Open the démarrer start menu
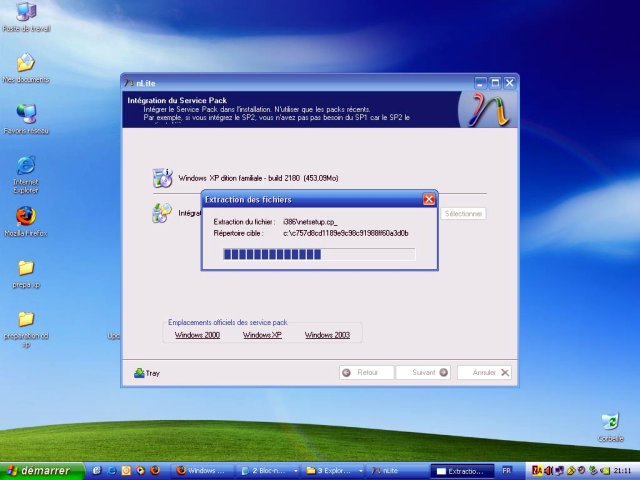640x480 pixels. [x=42, y=471]
